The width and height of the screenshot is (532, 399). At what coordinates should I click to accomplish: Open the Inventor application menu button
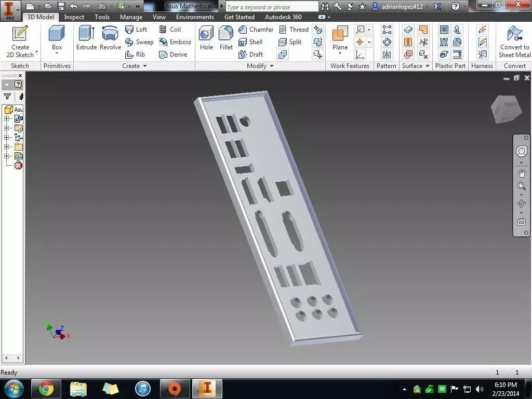(x=10, y=10)
